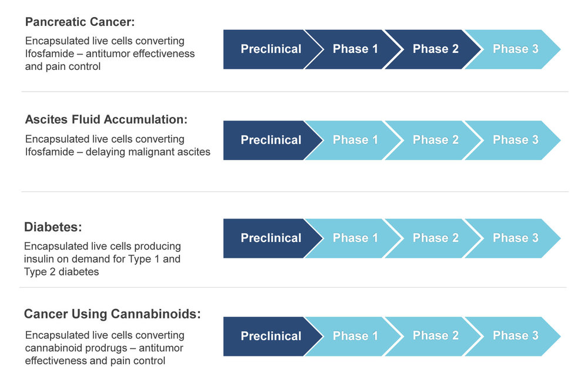Select Phase 3 in the Diabetes row
588x380 pixels.
pyautogui.click(x=515, y=238)
